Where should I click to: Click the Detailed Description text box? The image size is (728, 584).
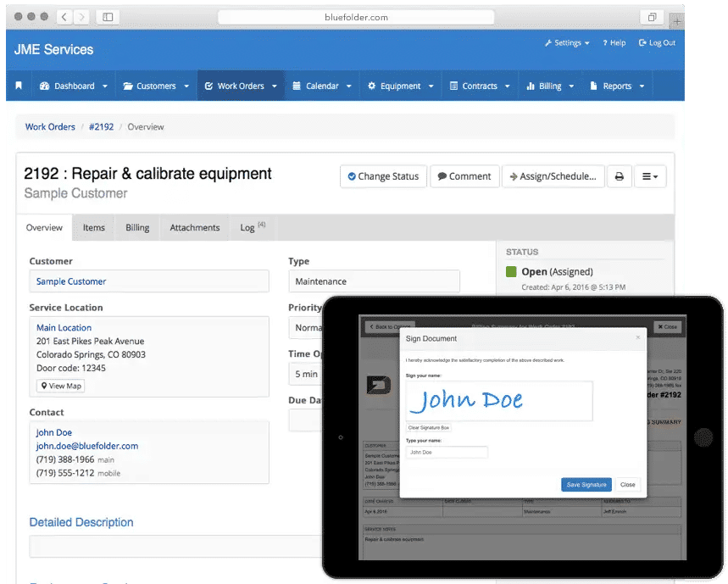point(175,547)
